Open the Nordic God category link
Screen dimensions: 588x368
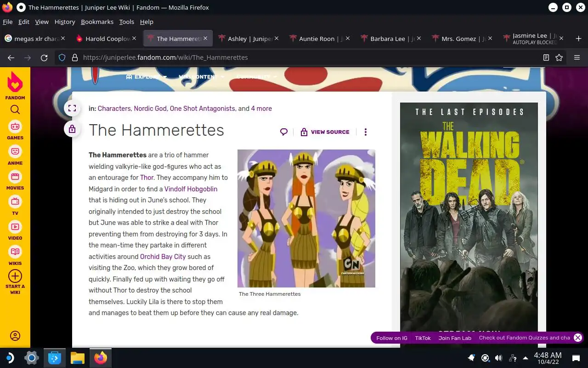(150, 109)
